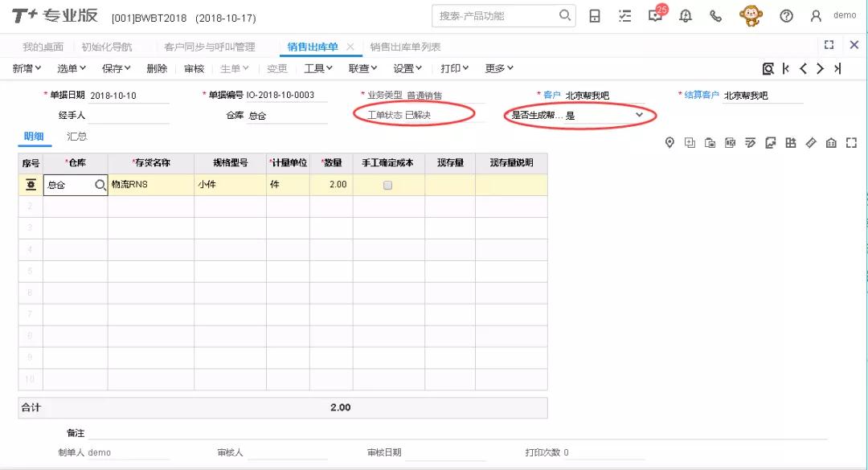
Task: Select the 明细 tab
Action: [34, 137]
